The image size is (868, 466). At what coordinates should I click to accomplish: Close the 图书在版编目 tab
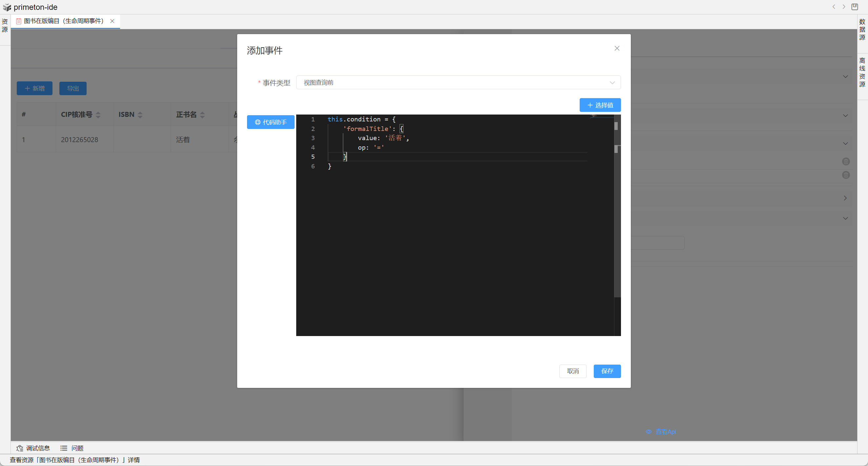112,21
